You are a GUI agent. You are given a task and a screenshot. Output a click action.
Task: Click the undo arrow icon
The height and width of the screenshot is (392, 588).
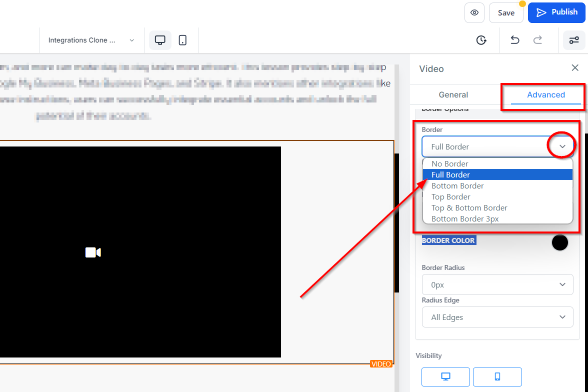[x=514, y=40]
